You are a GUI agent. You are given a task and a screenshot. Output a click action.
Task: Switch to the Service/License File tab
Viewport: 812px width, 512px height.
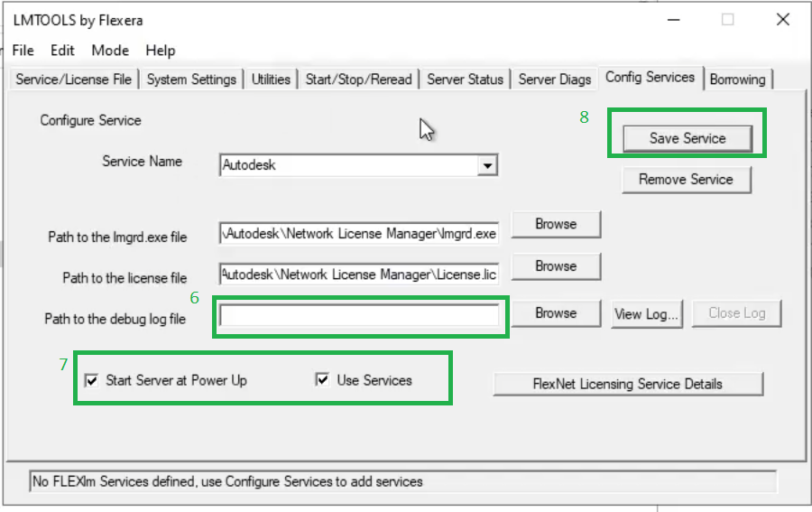[74, 79]
